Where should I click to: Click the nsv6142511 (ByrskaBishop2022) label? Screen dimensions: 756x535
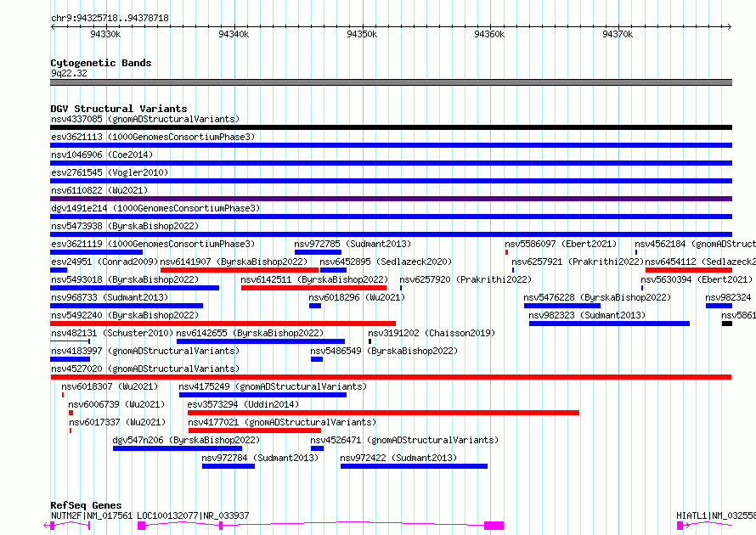click(x=314, y=279)
